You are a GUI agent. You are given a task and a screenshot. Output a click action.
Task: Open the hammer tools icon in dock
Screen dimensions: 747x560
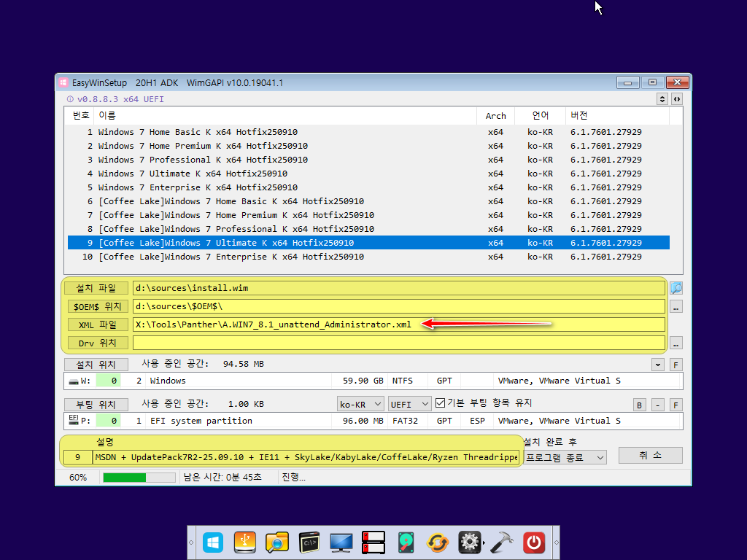coord(502,542)
